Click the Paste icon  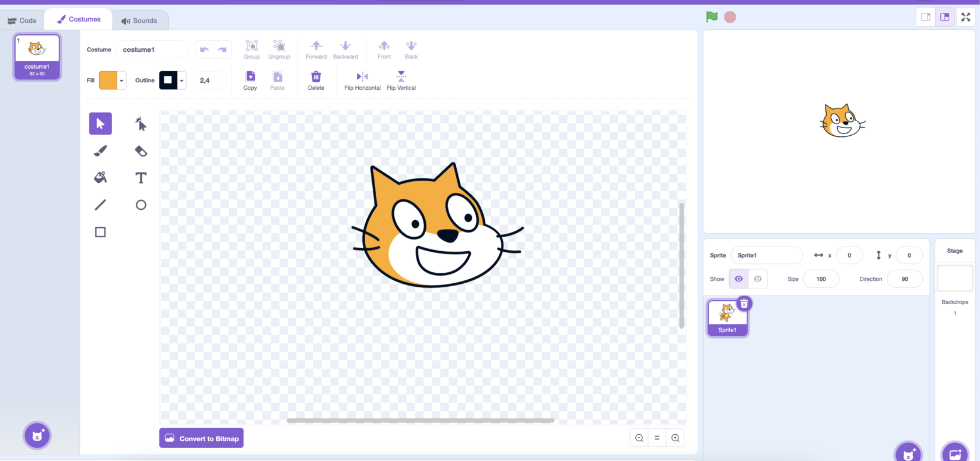(277, 80)
